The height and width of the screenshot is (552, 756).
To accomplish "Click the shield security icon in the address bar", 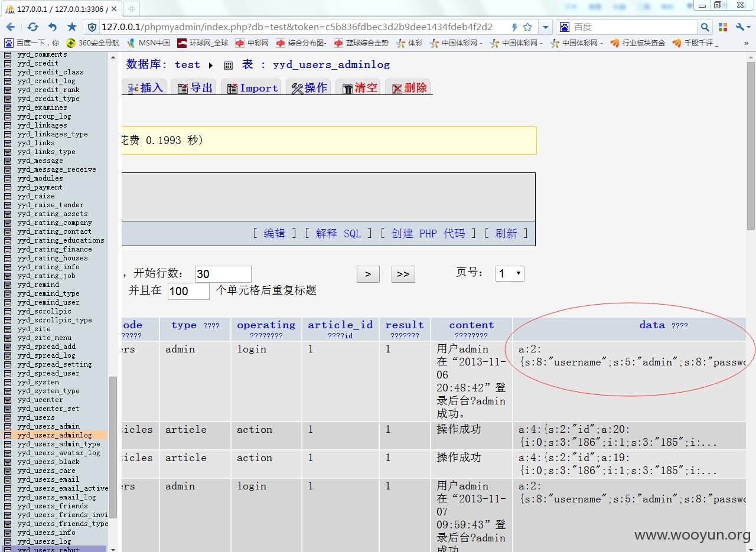I will pos(92,27).
